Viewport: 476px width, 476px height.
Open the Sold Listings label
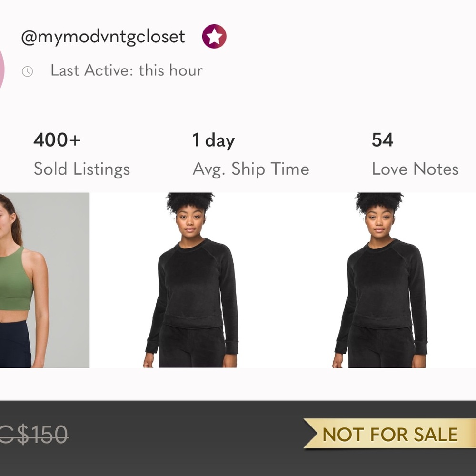pos(82,169)
